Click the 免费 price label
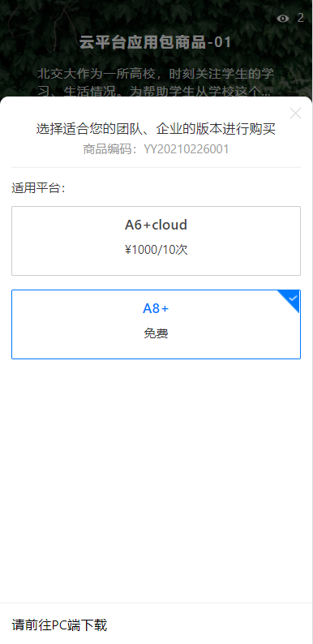This screenshot has width=313, height=644. tap(156, 333)
